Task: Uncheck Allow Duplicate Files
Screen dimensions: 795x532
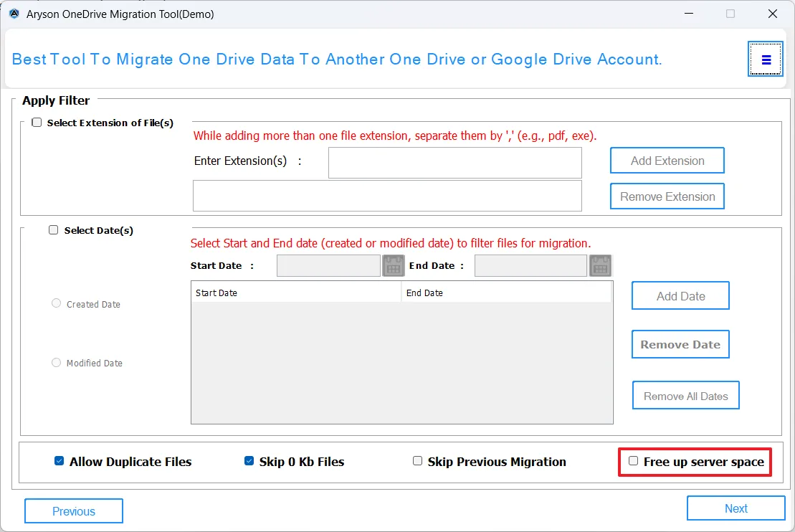Action: tap(59, 461)
